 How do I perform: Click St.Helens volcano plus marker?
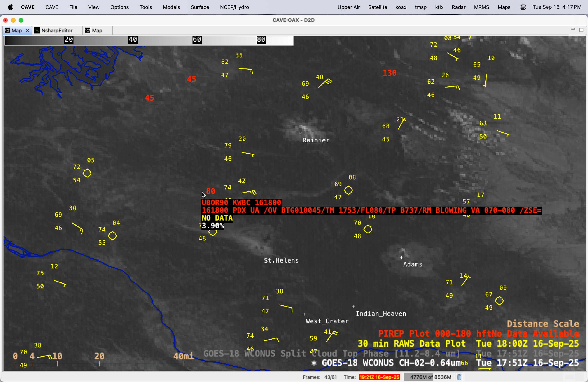point(262,254)
